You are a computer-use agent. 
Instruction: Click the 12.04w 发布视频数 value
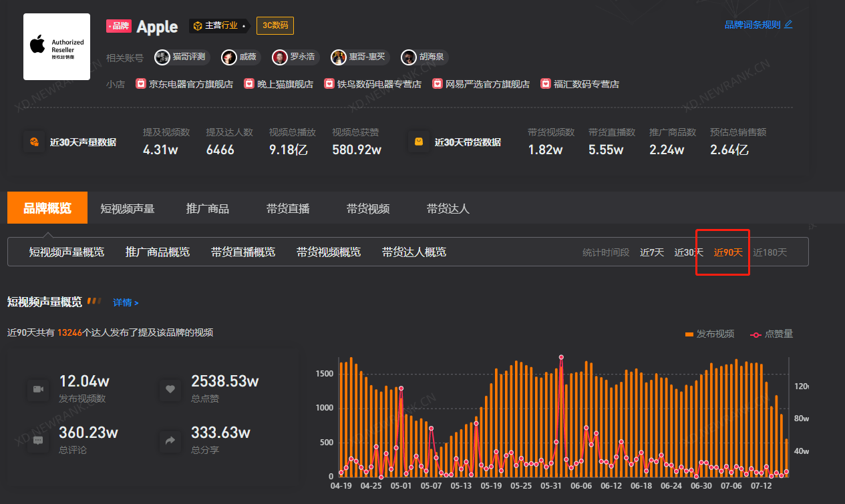click(84, 381)
